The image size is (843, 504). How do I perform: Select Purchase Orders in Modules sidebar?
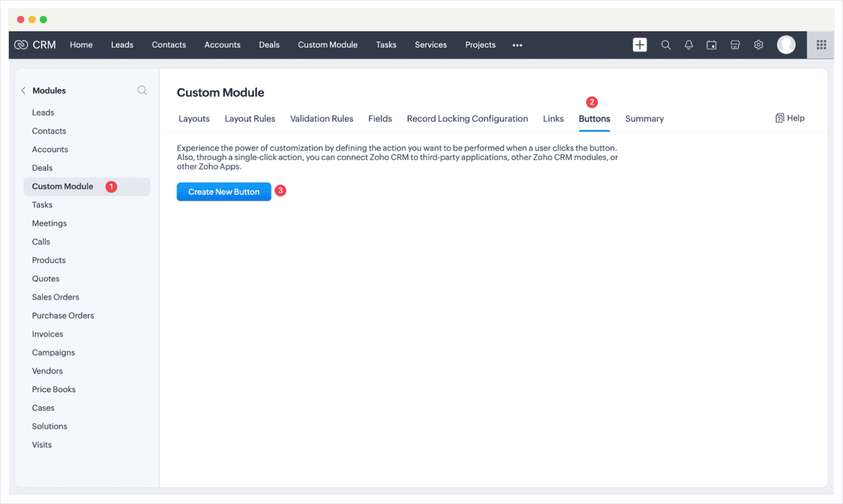(63, 315)
